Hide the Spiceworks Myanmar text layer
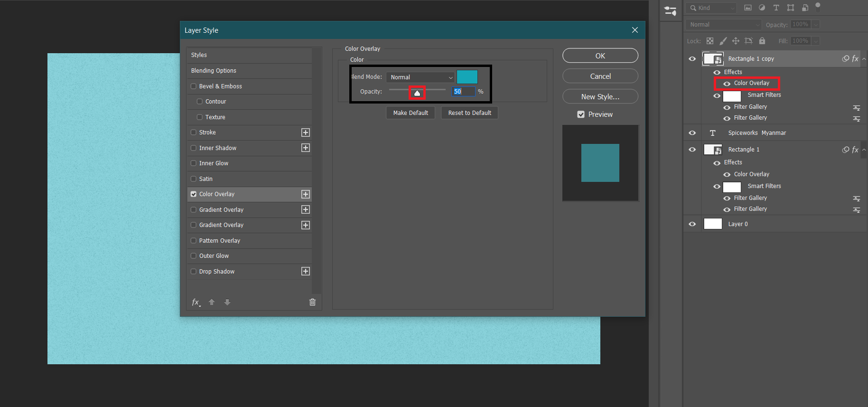The image size is (868, 407). coord(692,133)
